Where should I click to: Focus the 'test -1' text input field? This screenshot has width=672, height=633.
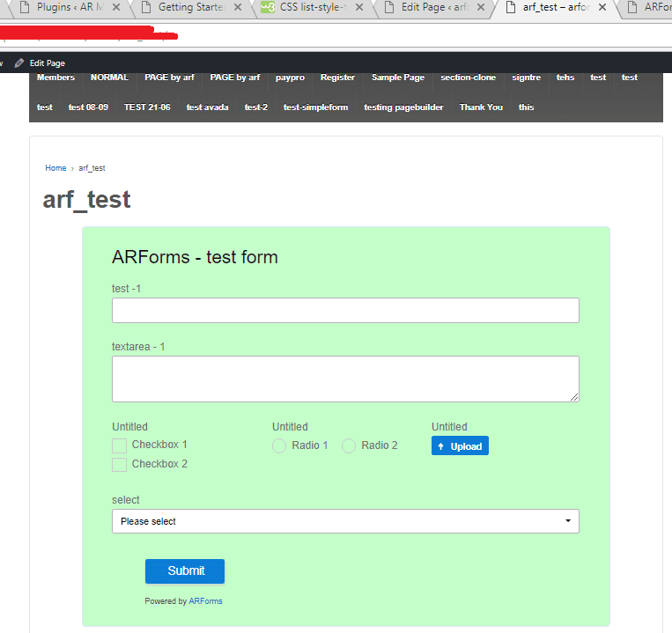(345, 311)
